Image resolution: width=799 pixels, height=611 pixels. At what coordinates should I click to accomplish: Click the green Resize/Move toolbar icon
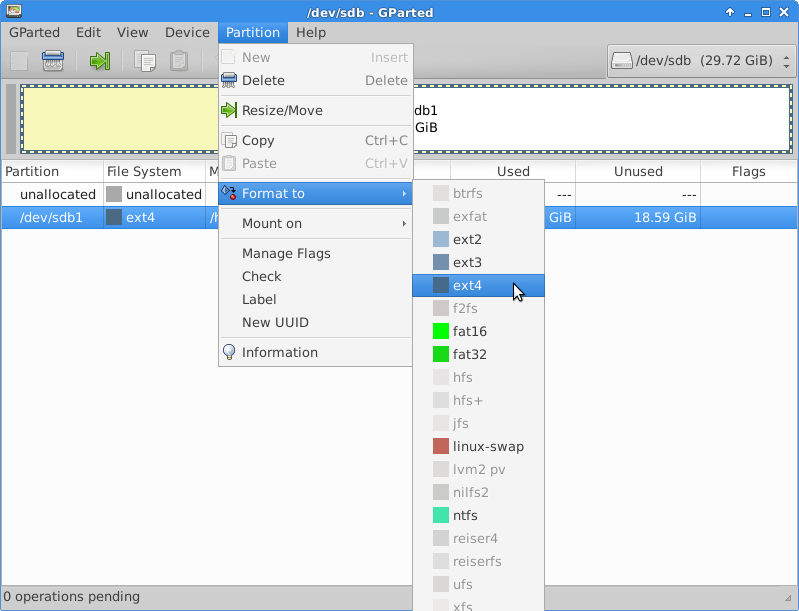coord(100,61)
